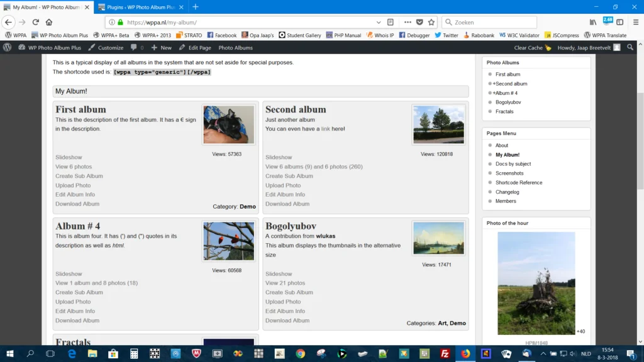Screen dimensions: 644x362
Task: Open the URL history dropdown arrow
Action: (x=378, y=22)
